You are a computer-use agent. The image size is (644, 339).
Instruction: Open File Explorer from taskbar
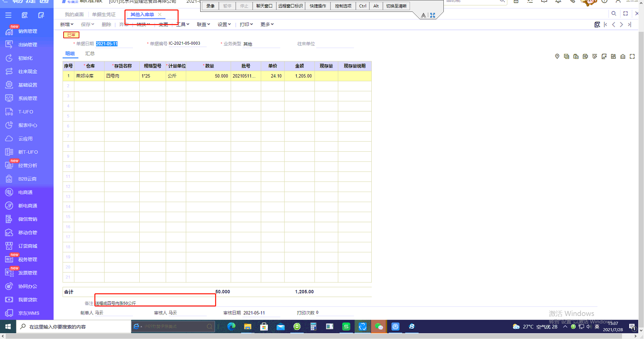(x=248, y=327)
